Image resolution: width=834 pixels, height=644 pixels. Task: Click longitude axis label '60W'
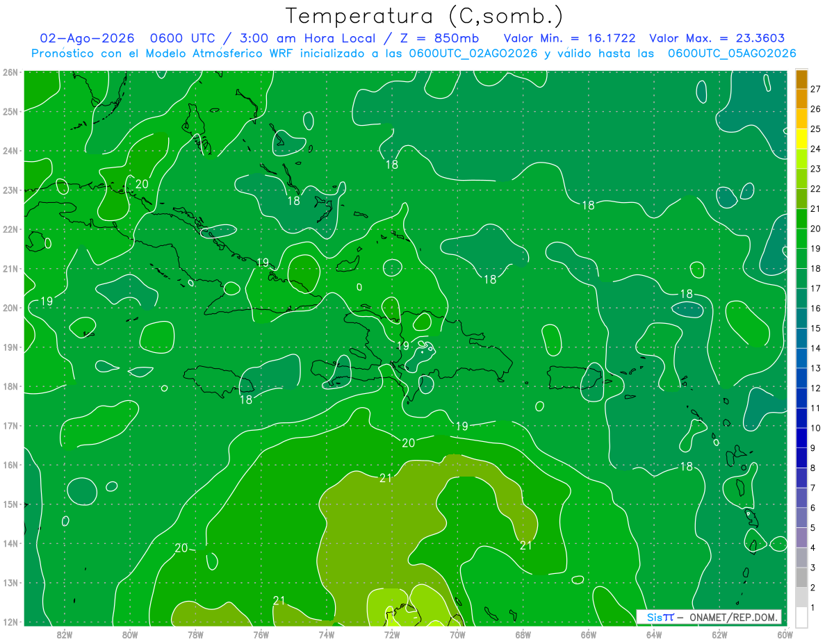tap(785, 634)
